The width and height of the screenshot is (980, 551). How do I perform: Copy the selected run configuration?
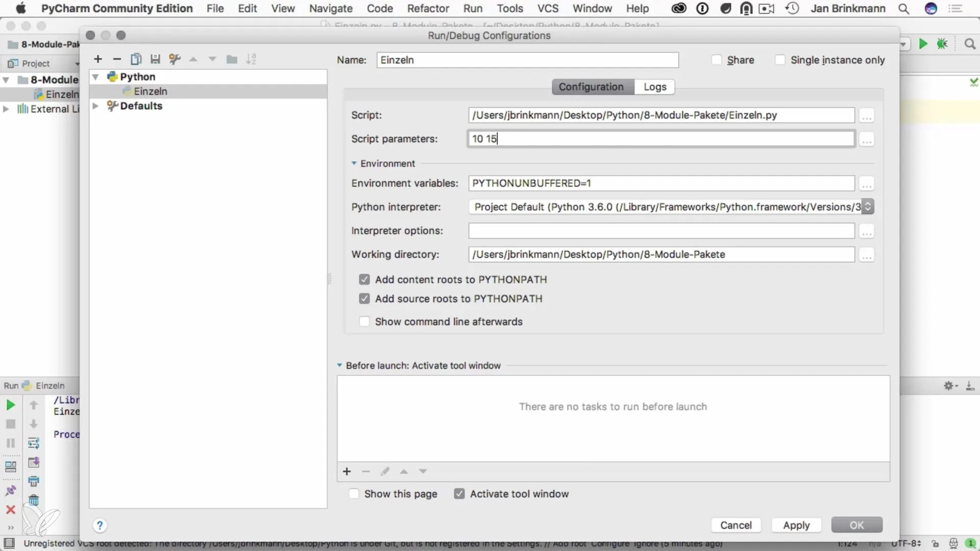coord(136,59)
